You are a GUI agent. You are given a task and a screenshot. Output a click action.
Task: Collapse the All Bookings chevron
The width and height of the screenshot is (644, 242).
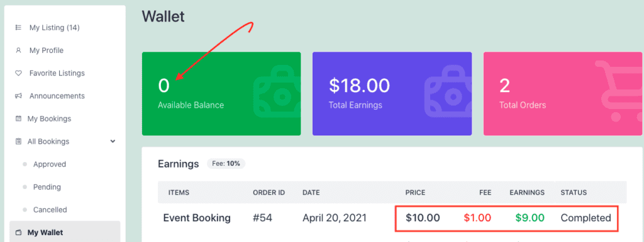(113, 141)
